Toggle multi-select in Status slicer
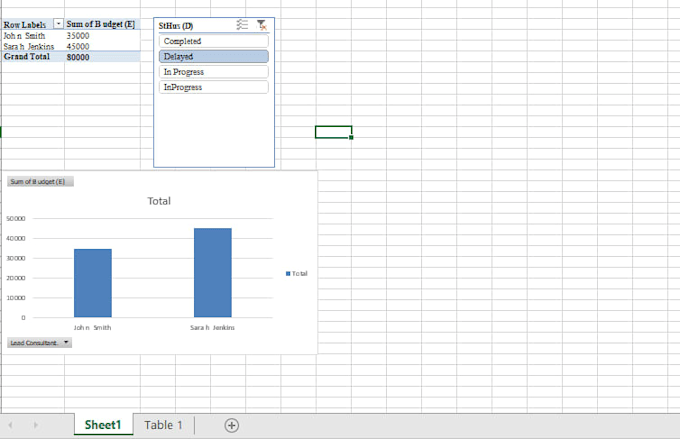The height and width of the screenshot is (439, 680). [242, 25]
